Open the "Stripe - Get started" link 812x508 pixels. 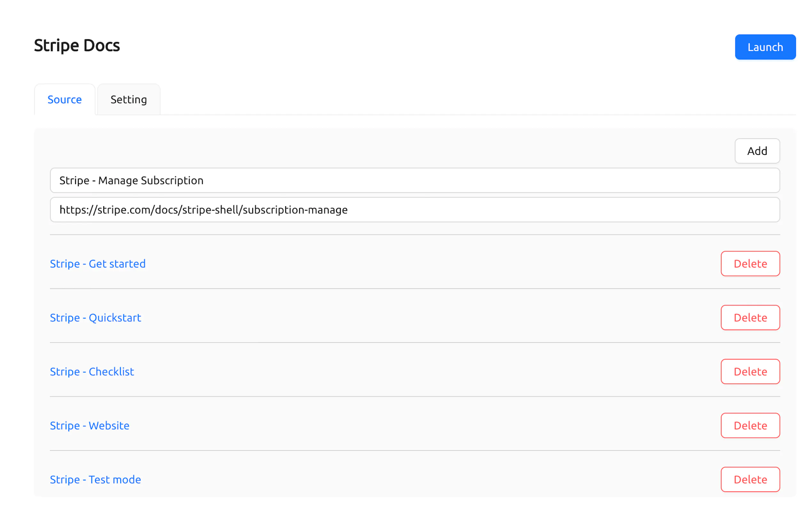(98, 264)
